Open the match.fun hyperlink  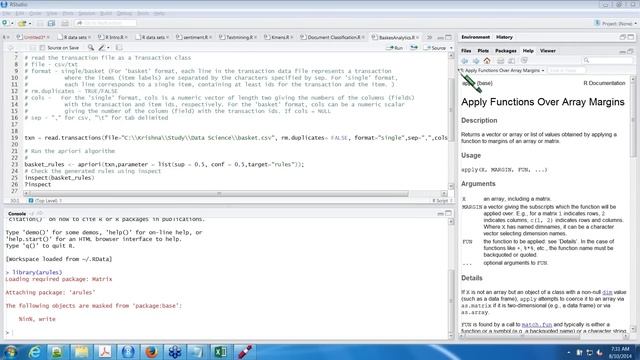[x=537, y=325]
